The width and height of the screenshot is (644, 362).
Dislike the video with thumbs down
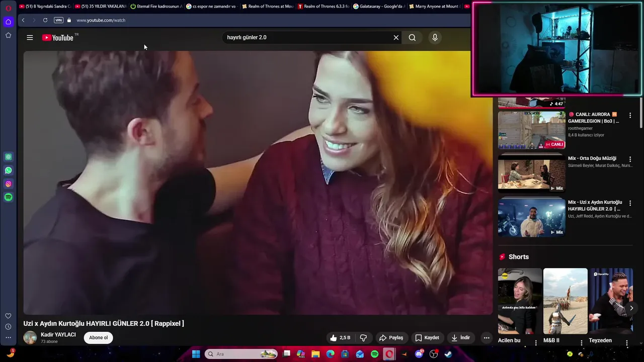click(x=363, y=338)
